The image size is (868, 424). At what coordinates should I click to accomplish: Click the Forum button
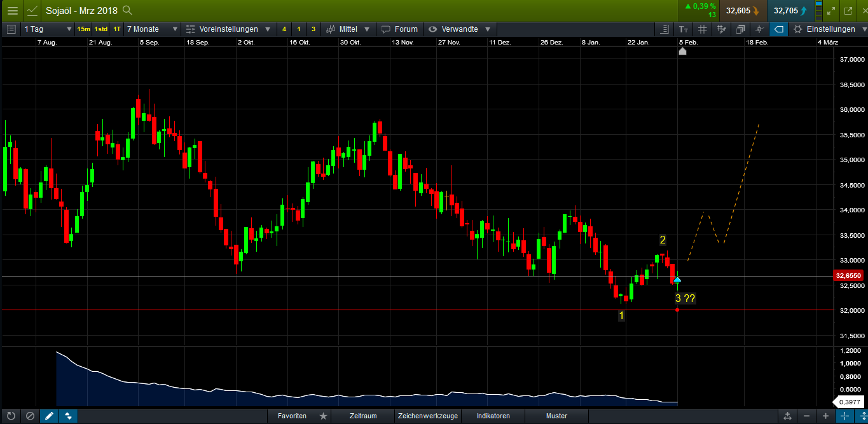(x=400, y=29)
